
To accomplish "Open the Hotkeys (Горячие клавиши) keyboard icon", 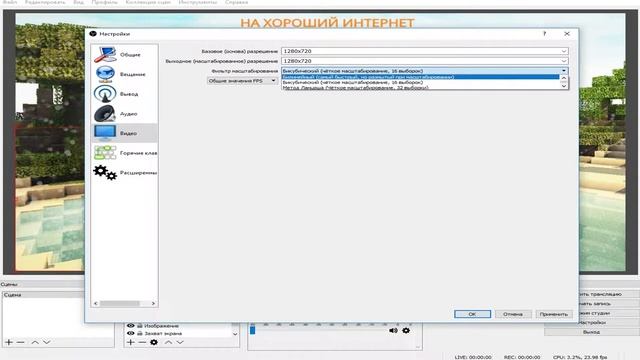I will pos(105,153).
